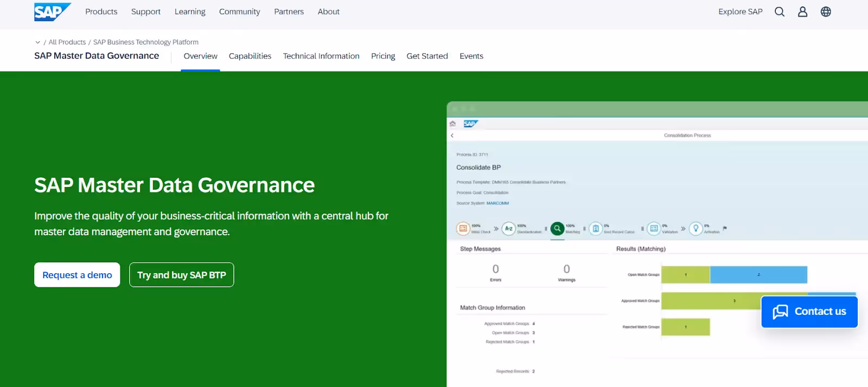Click the Consolidate BP title text
The image size is (868, 387).
click(478, 167)
